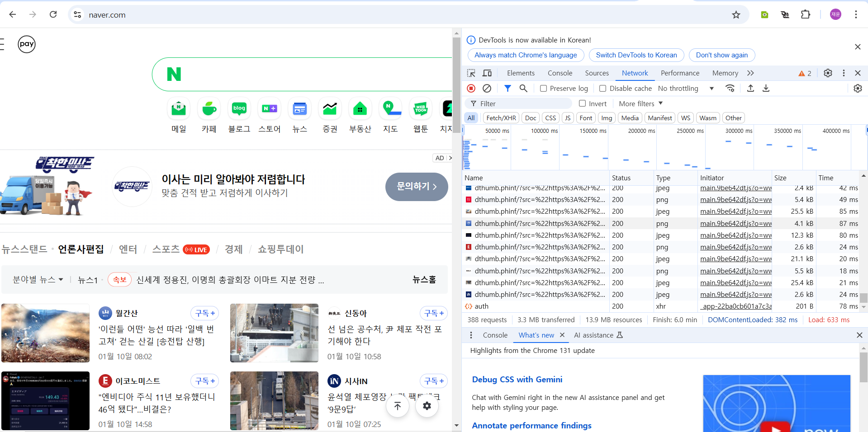Switch to the Performance tab
Viewport: 868px width, 432px height.
[x=680, y=73]
